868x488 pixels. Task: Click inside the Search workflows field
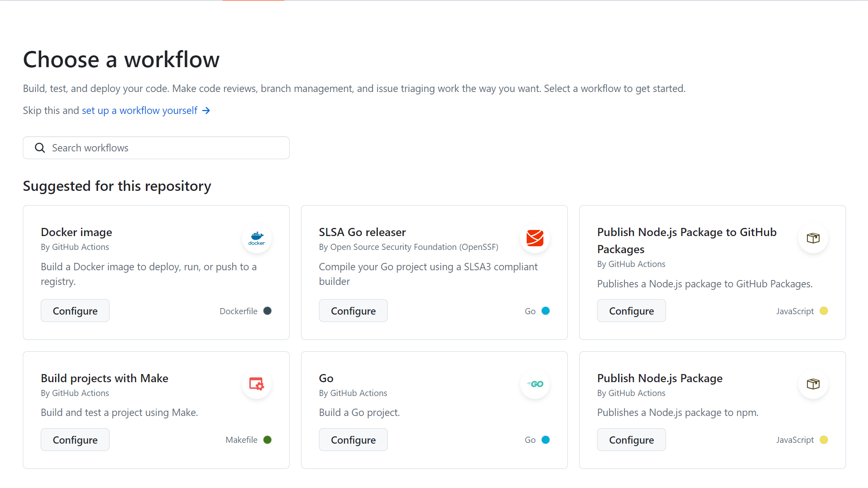pos(122,147)
